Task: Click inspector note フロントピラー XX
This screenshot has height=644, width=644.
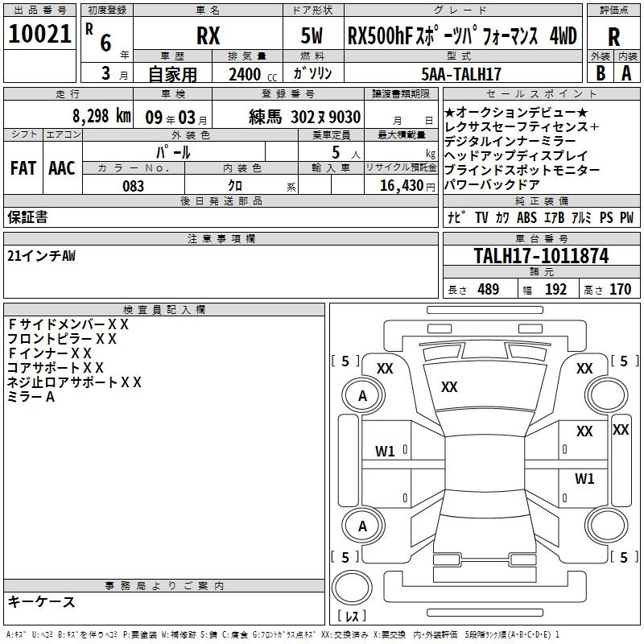Action: [x=62, y=339]
